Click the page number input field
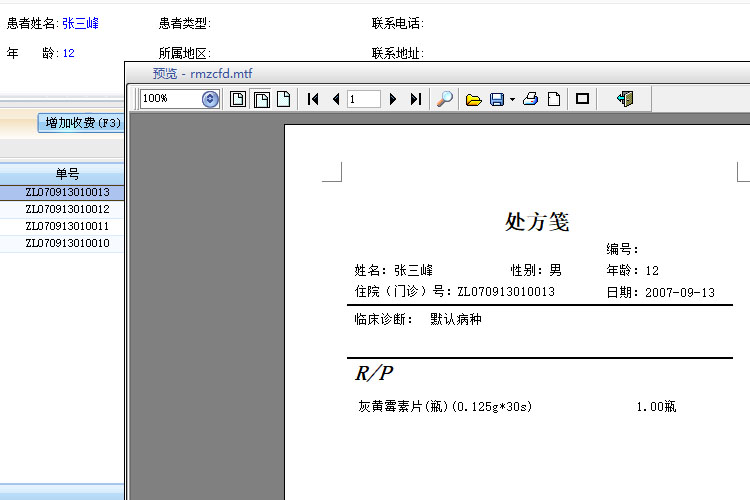The image size is (750, 500). (363, 99)
